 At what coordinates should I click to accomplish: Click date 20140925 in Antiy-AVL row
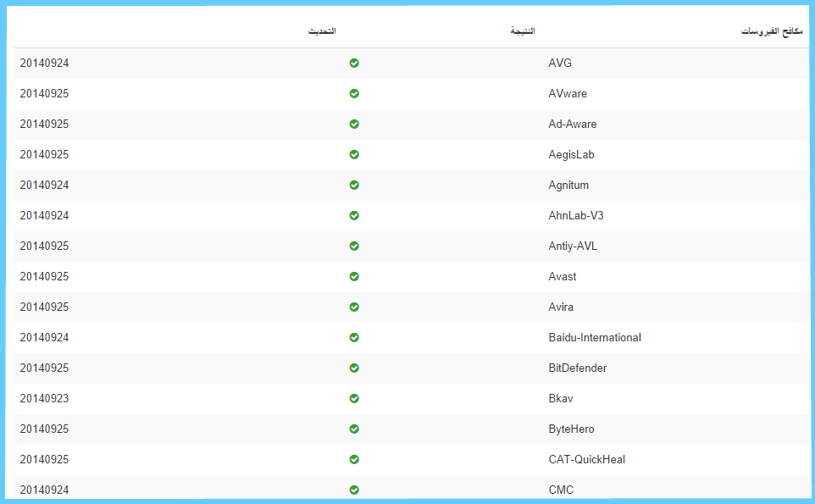coord(44,246)
